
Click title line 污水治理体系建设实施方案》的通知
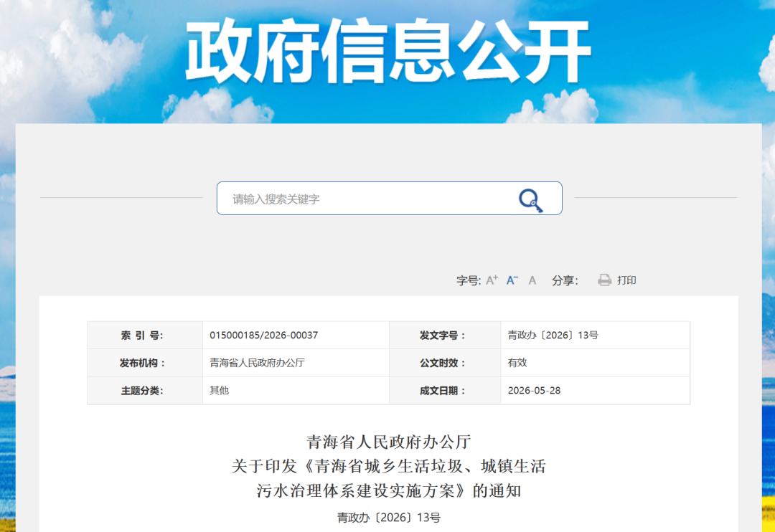(388, 490)
